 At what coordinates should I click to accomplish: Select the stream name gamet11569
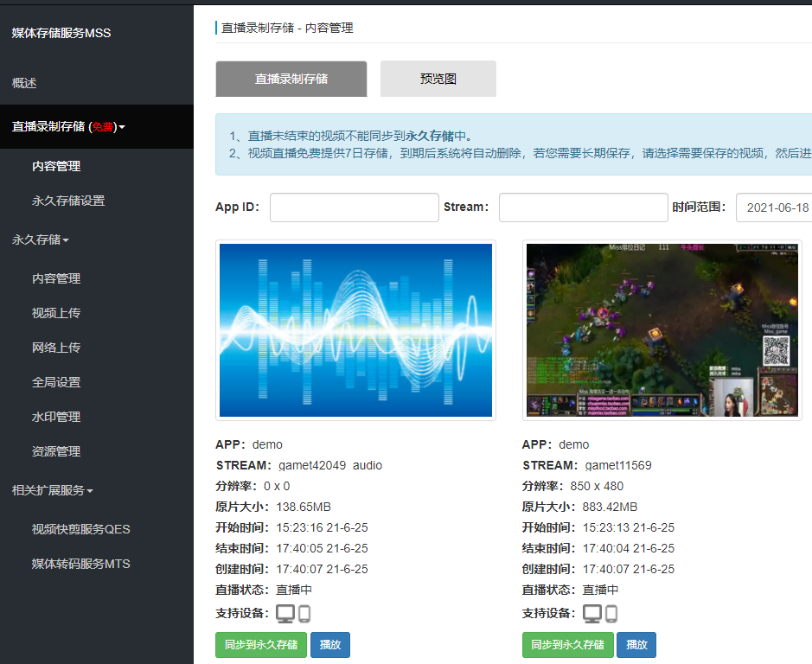[x=618, y=465]
